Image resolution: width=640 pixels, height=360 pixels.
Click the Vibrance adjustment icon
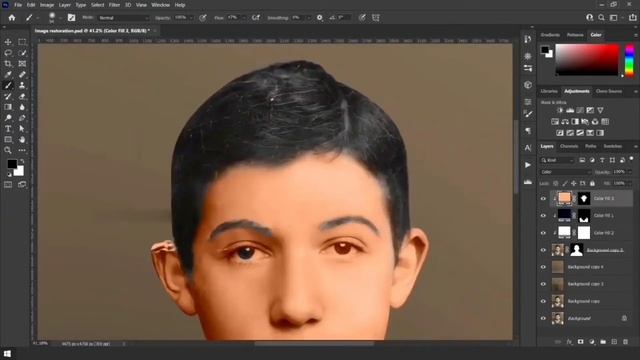click(x=600, y=110)
